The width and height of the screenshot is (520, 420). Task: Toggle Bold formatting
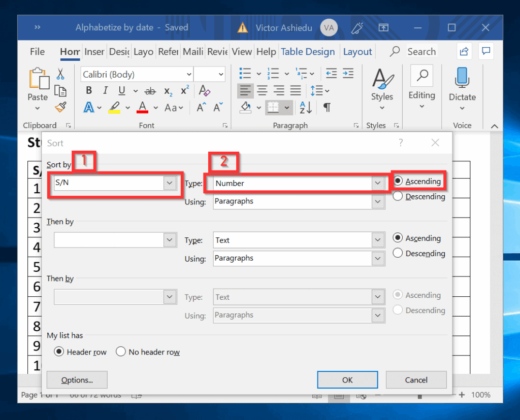89,90
